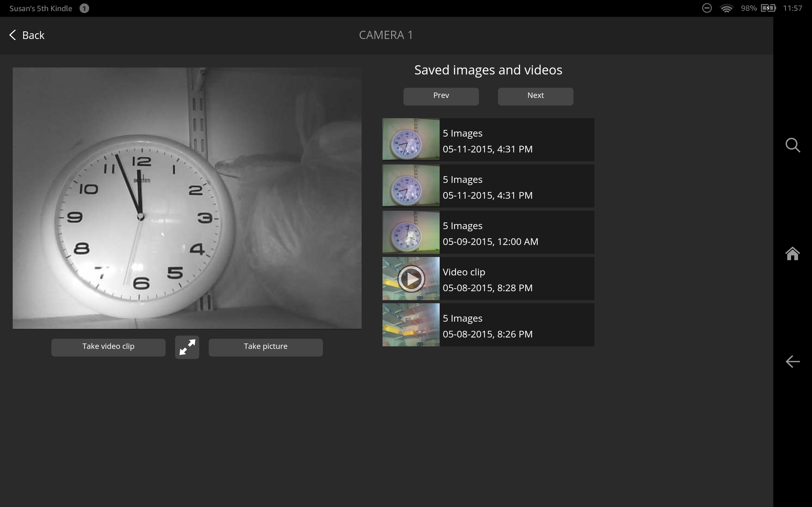This screenshot has height=507, width=812.
Task: Open first 5 Images 4:31 PM thumbnail
Action: pyautogui.click(x=411, y=139)
